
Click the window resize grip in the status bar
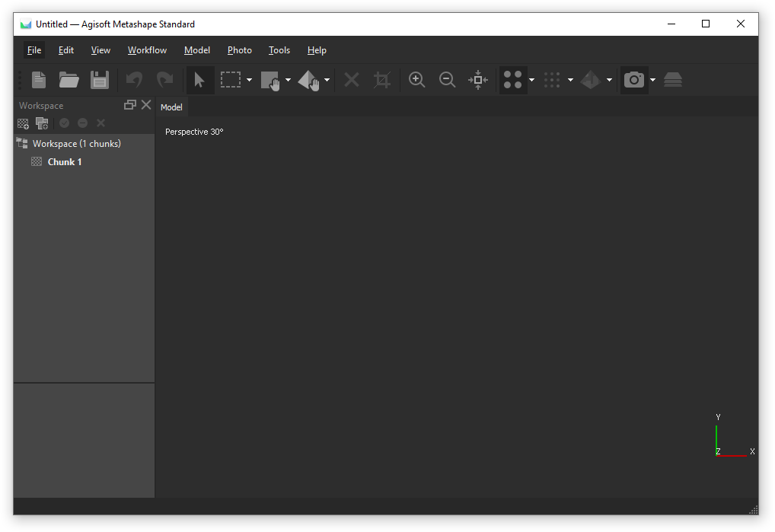point(754,510)
